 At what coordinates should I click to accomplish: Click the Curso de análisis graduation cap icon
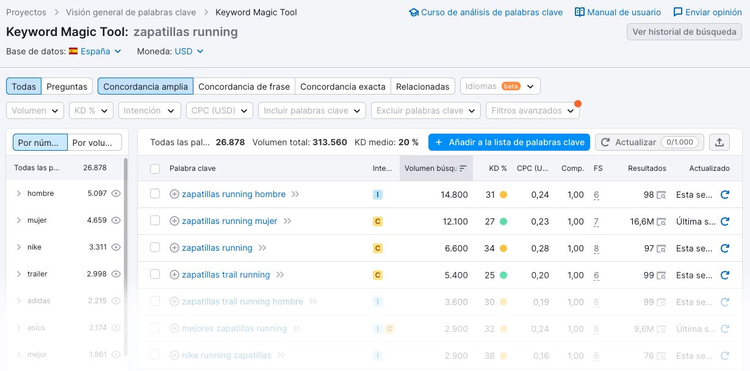click(414, 12)
